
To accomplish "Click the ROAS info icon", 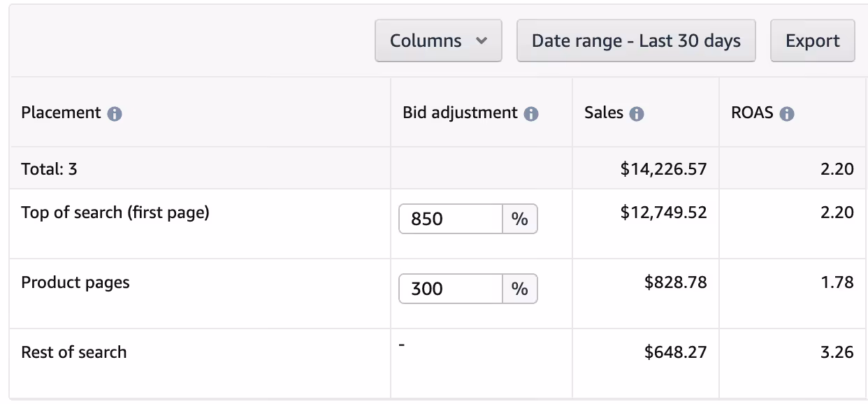I will coord(787,113).
